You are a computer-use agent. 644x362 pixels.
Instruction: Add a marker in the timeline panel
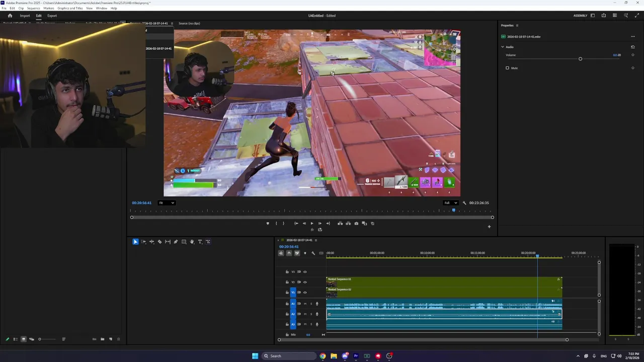[x=305, y=253]
